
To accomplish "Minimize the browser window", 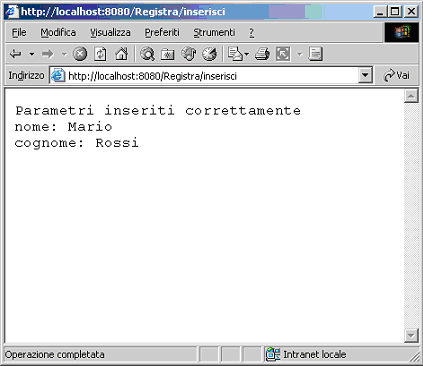I will [x=380, y=12].
